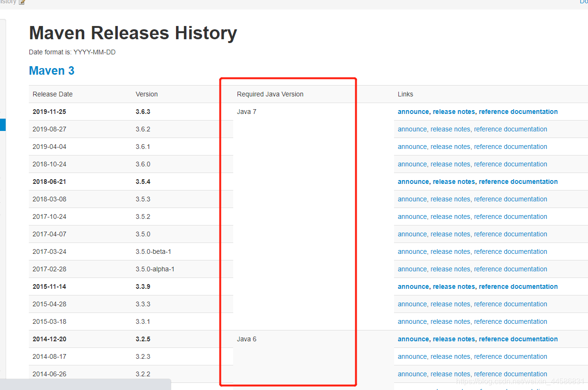Open the Maven 3 heading link
Screen dimensions: 588x390
point(52,71)
